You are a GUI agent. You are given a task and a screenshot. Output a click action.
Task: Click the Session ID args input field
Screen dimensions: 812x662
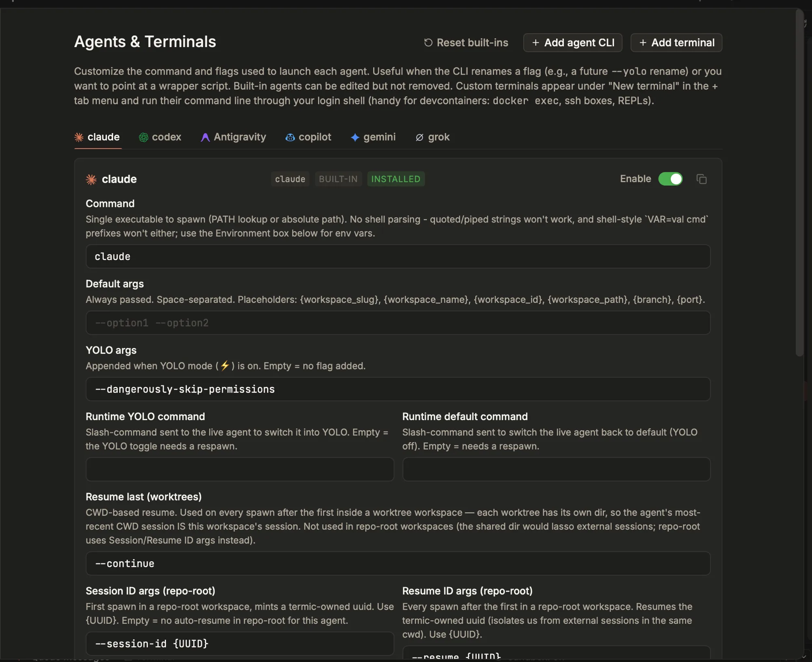point(240,644)
